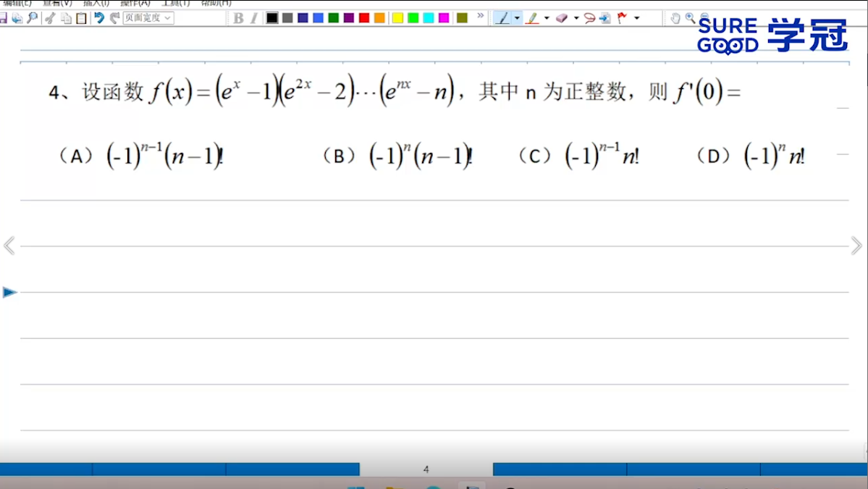Viewport: 868px width, 489px height.
Task: Open the page width zoom dropdown
Action: [148, 18]
